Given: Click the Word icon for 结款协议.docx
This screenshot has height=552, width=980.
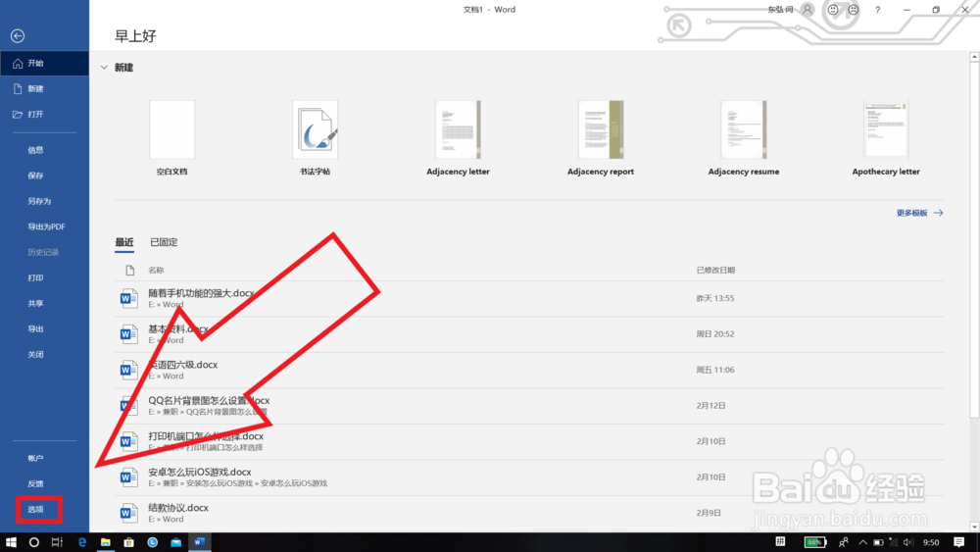Looking at the screenshot, I should pyautogui.click(x=128, y=513).
